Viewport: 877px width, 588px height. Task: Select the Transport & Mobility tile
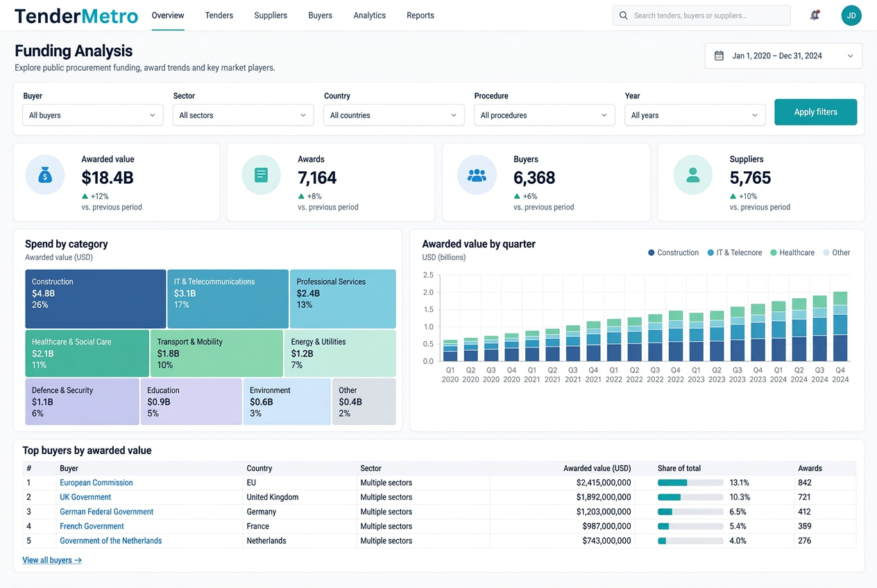pos(216,353)
